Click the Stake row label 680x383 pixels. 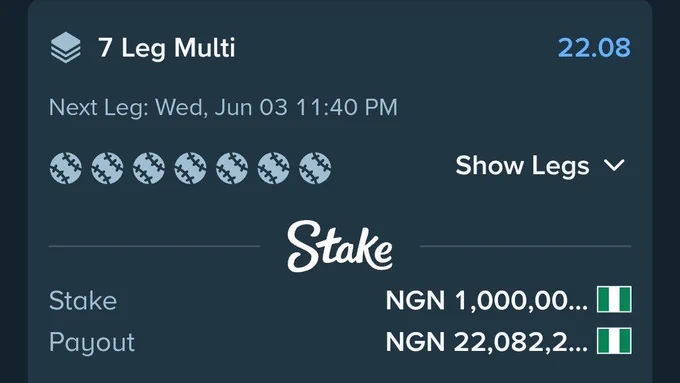(x=83, y=301)
